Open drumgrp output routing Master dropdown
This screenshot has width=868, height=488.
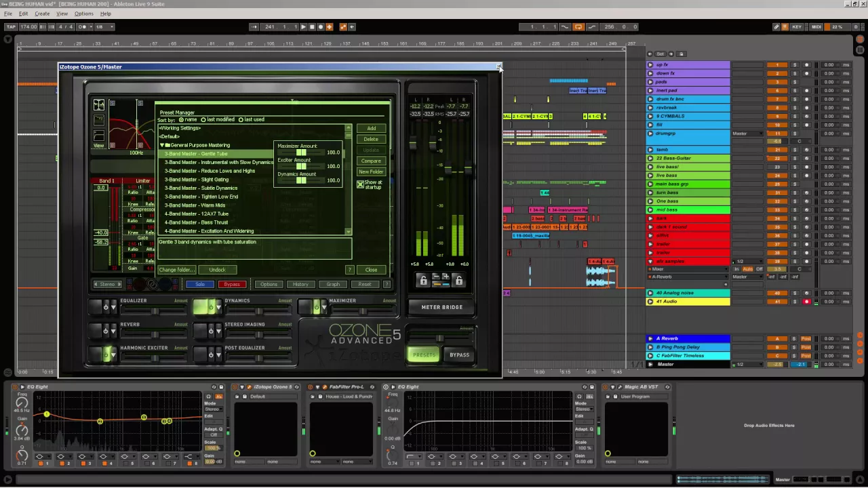tap(748, 134)
